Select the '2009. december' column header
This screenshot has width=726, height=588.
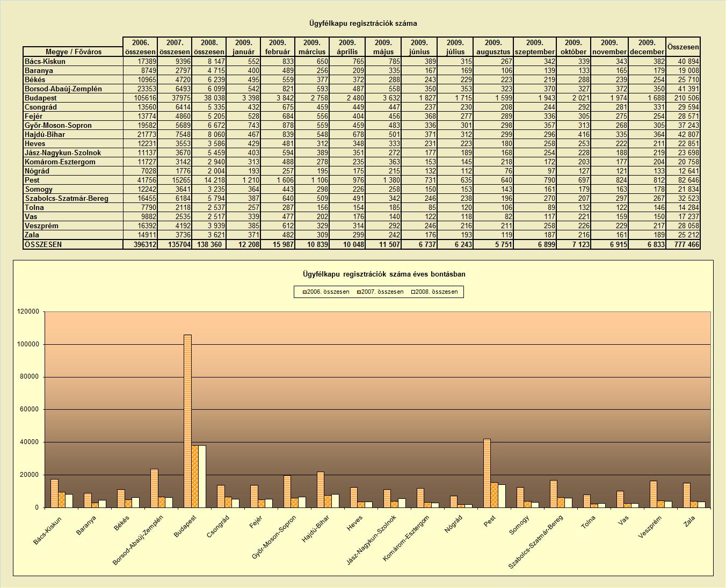(x=647, y=47)
